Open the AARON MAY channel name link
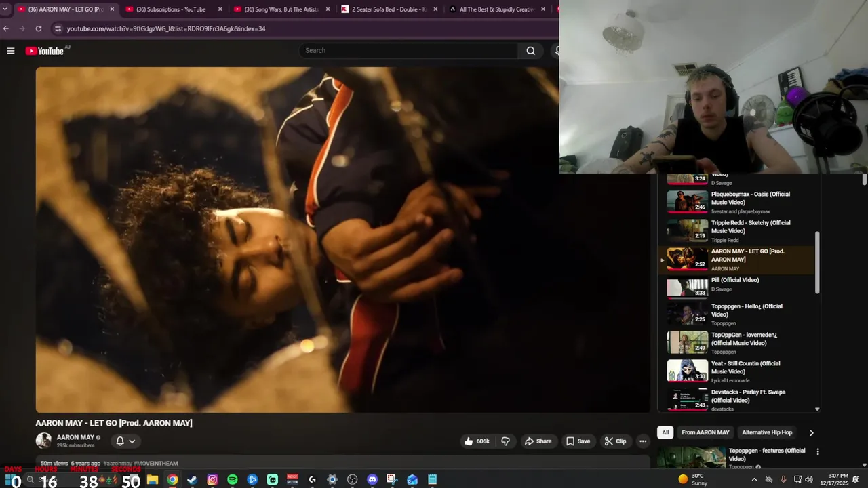The height and width of the screenshot is (488, 868). (x=75, y=437)
